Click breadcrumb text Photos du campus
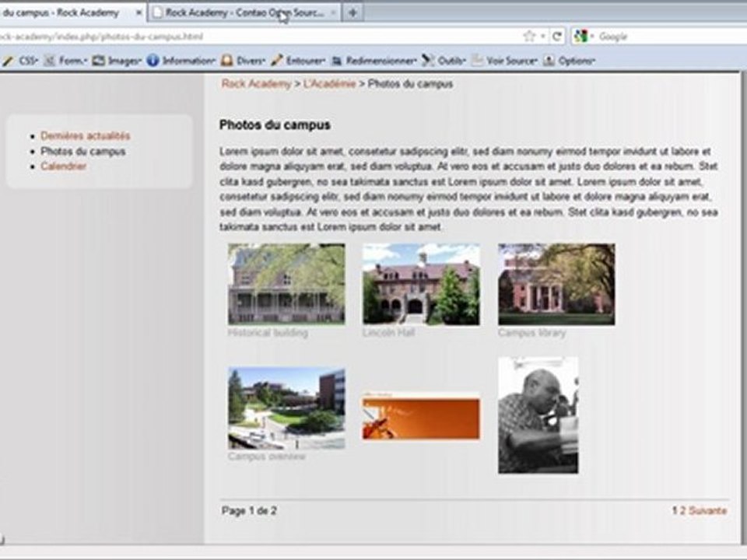 tap(410, 84)
